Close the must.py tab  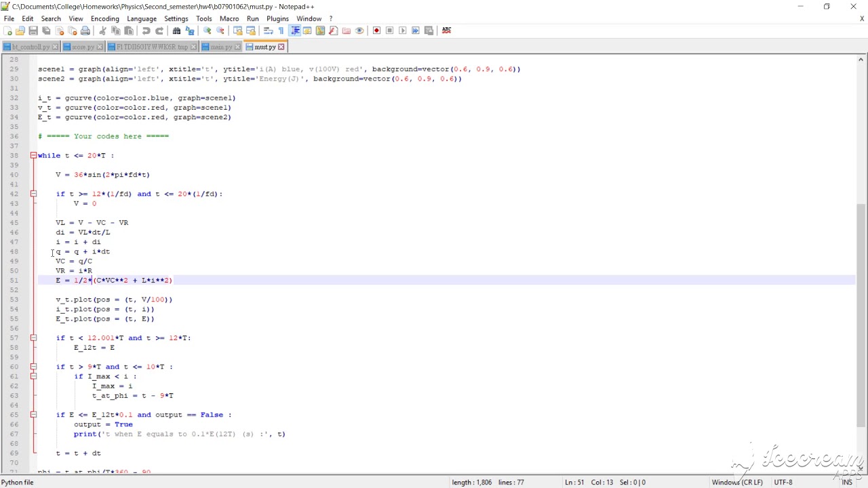click(281, 47)
